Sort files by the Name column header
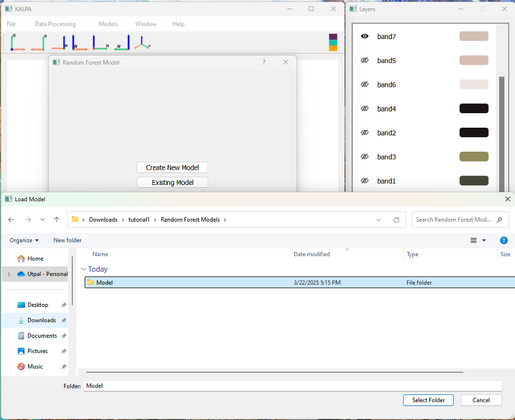The image size is (515, 420). (100, 254)
